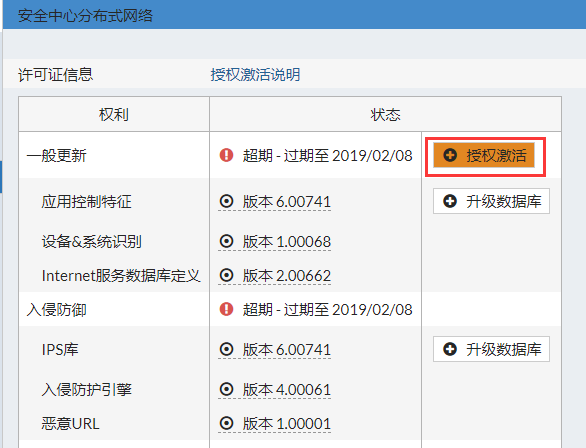586x448 pixels.
Task: Click the 权利 column header
Action: [x=114, y=114]
